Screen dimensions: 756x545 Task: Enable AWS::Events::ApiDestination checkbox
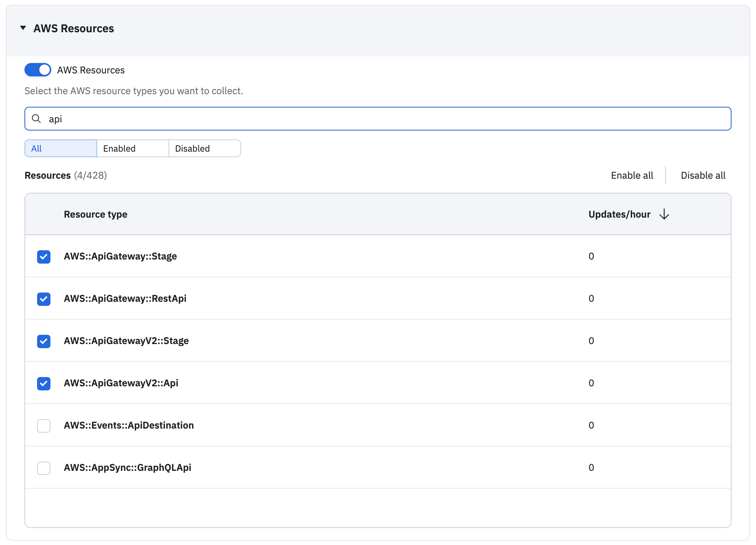click(44, 426)
